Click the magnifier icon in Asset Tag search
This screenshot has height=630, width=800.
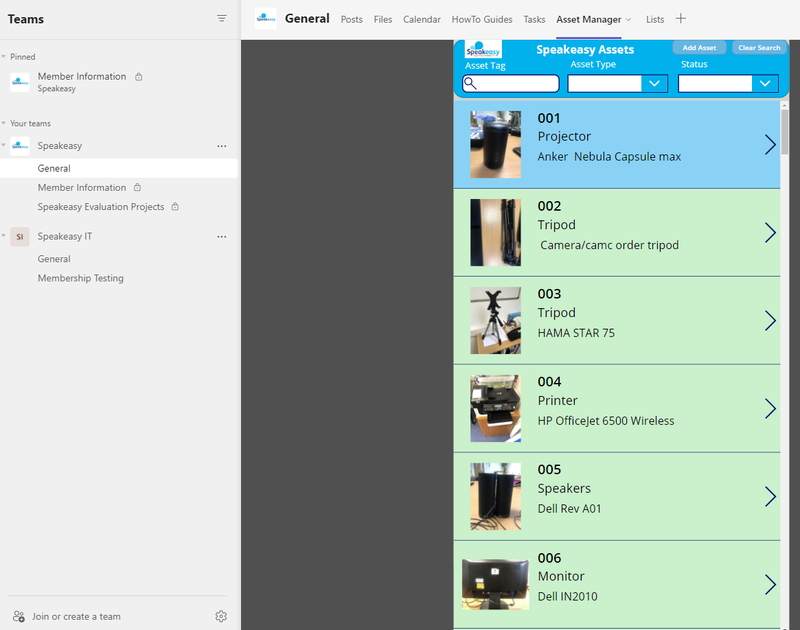[x=470, y=84]
